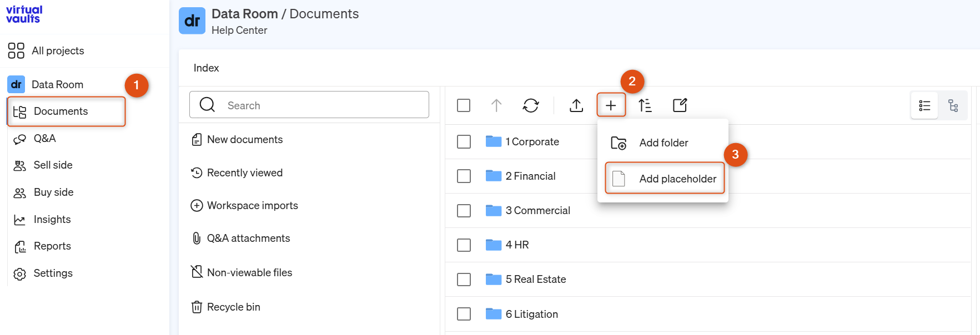Click the Sell side people icon

(20, 166)
